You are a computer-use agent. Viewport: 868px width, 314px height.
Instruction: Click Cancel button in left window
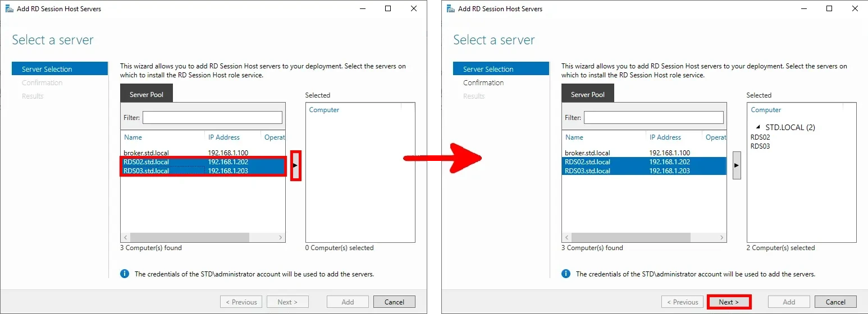pyautogui.click(x=394, y=302)
